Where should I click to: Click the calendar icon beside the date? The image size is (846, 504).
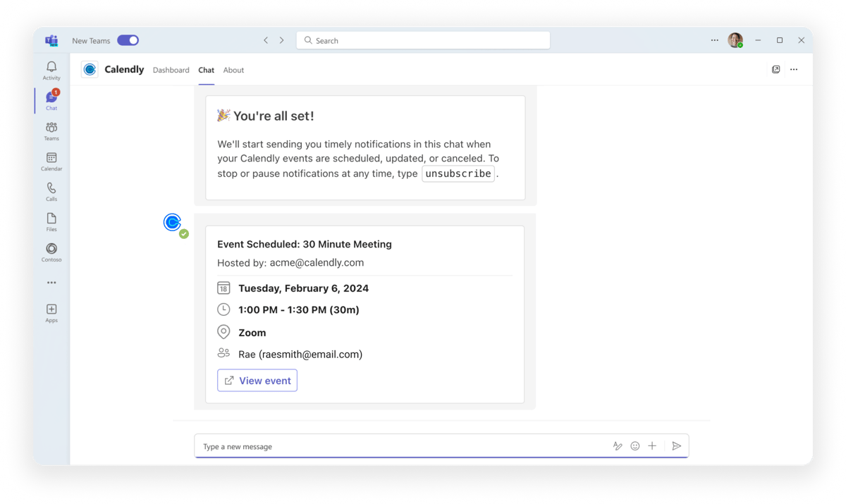click(223, 288)
